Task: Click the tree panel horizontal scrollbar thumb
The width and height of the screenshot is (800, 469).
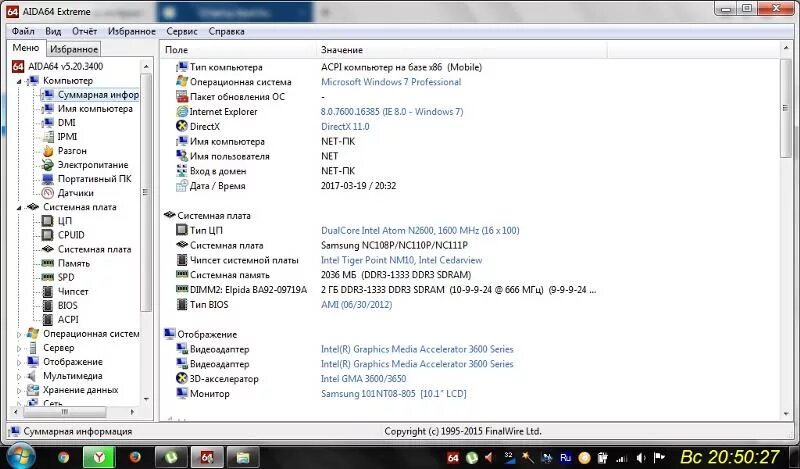Action: [63, 411]
